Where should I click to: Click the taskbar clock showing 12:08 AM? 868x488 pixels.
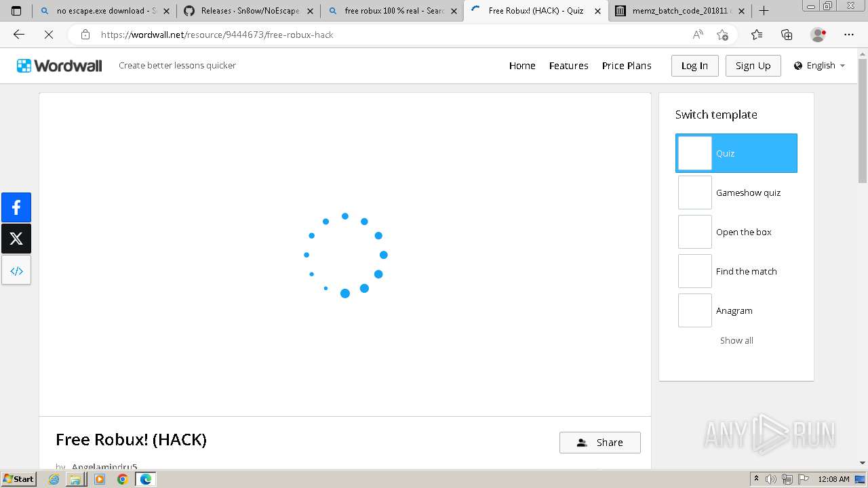click(x=833, y=479)
